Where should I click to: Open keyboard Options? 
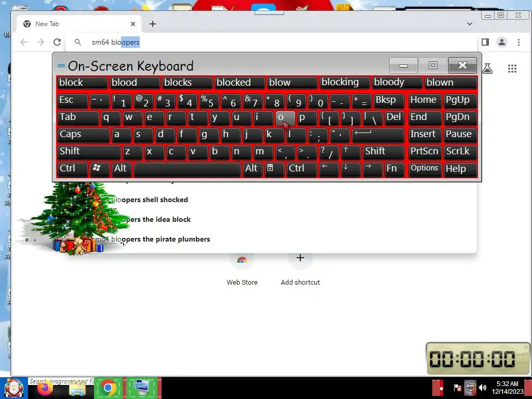coord(425,169)
